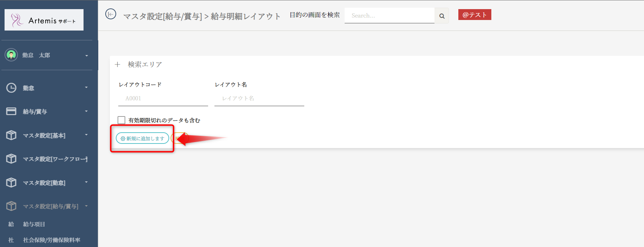Click the cube icon beside マスタ設定[基本]
This screenshot has height=247, width=644.
point(11,135)
